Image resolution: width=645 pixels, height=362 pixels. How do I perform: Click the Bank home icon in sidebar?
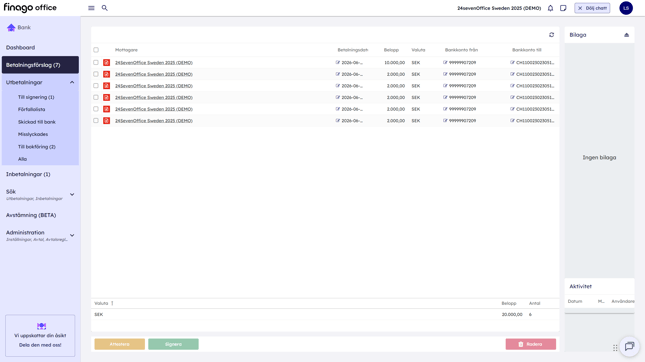pos(11,28)
